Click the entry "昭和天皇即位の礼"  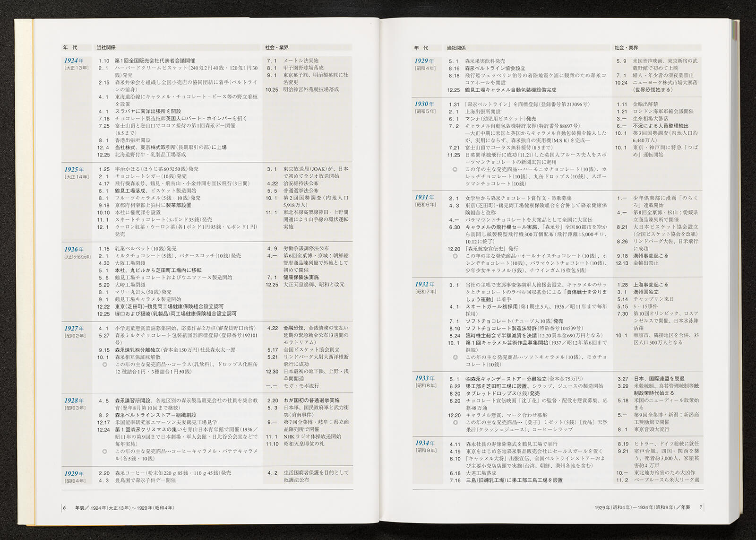(304, 444)
